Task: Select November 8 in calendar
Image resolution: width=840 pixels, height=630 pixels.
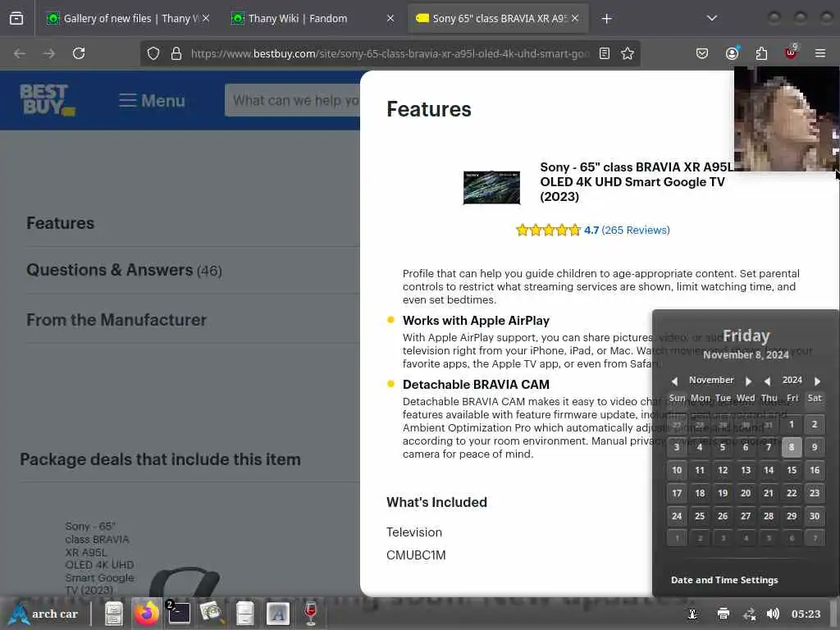Action: click(792, 447)
